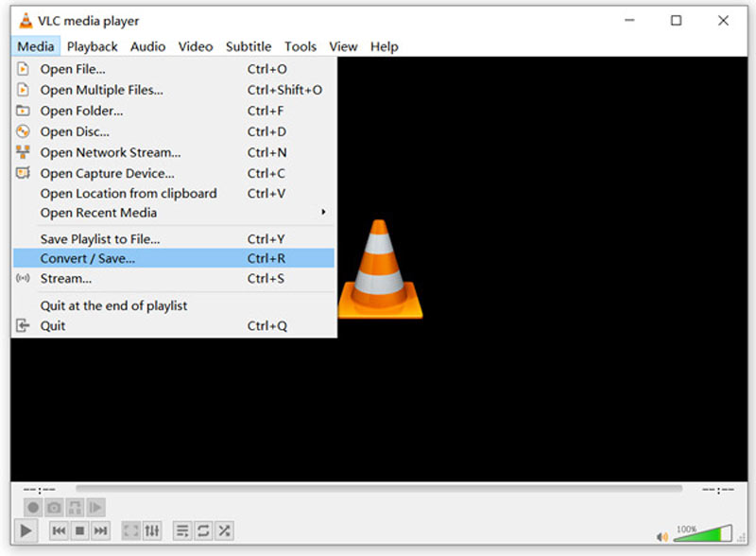Enable loop playback
This screenshot has width=756, height=556.
click(202, 530)
